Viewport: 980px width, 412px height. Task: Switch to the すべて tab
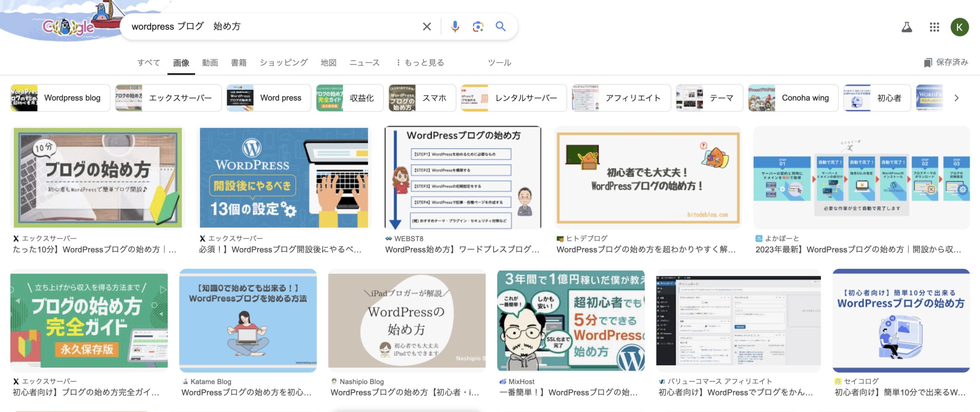149,62
